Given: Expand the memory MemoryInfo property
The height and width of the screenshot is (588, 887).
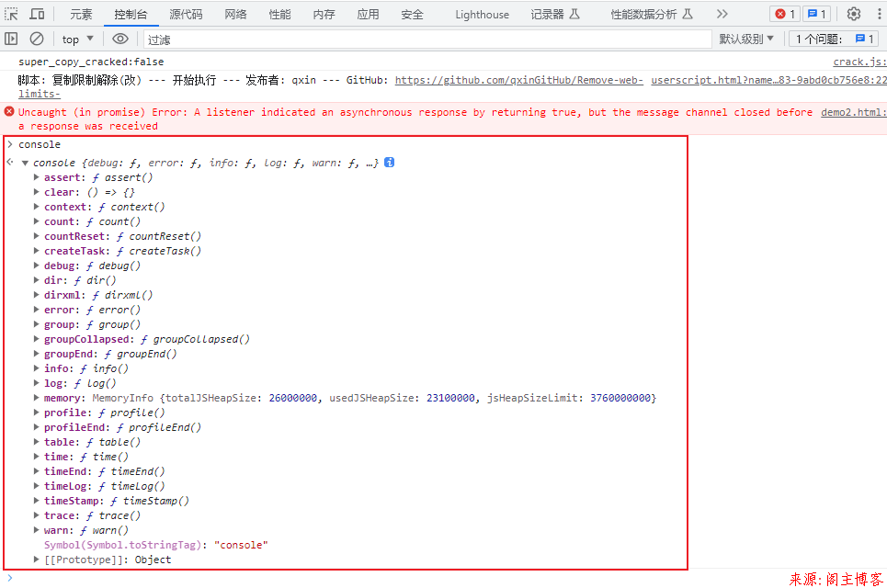Looking at the screenshot, I should click(37, 398).
